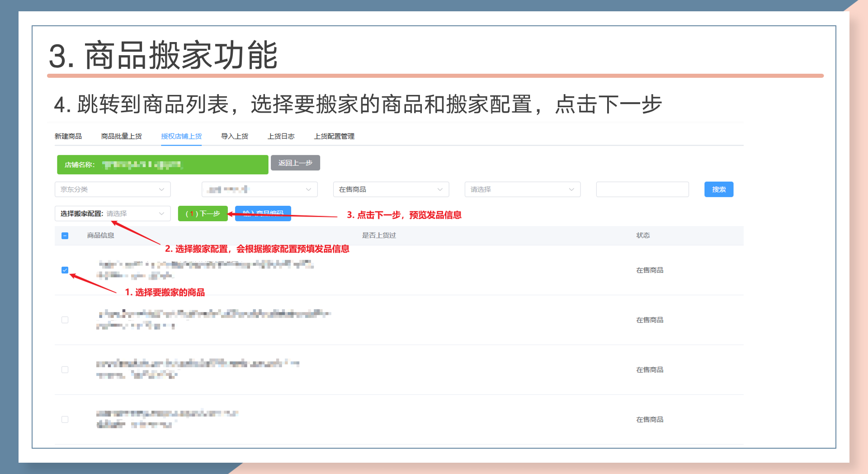Select the fourth product row checkbox
The image size is (868, 474).
[x=65, y=419]
